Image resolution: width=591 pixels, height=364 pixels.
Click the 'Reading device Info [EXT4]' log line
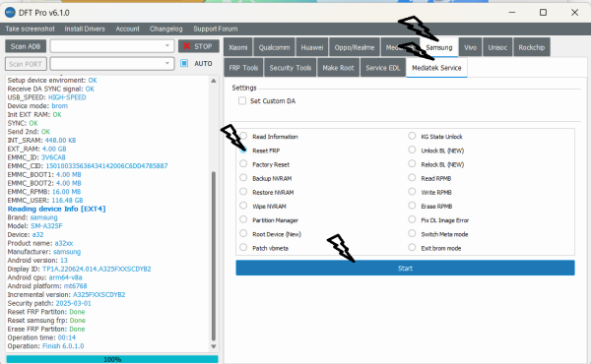click(x=56, y=209)
